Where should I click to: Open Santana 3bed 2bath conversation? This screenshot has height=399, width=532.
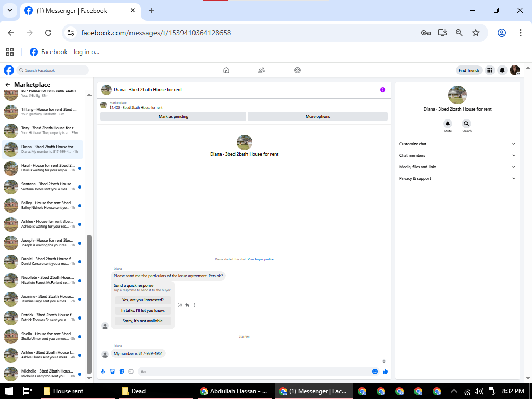coord(43,187)
